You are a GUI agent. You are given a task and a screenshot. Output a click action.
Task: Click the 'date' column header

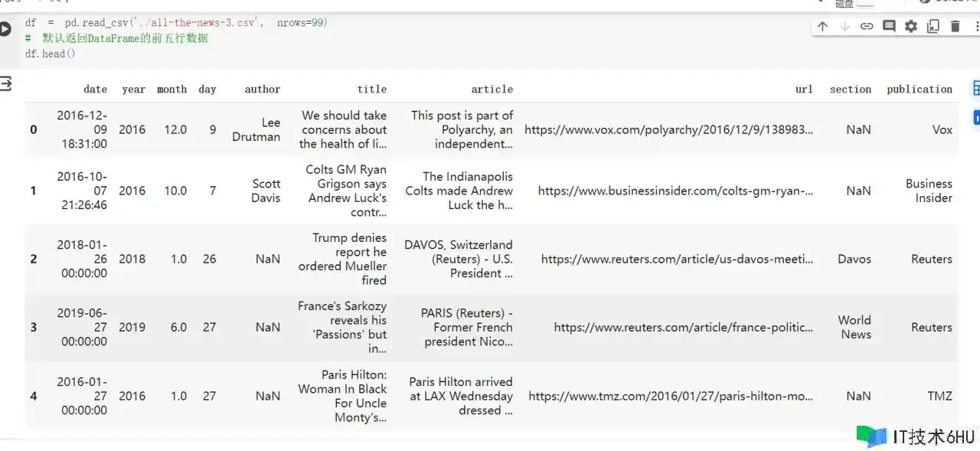(96, 90)
